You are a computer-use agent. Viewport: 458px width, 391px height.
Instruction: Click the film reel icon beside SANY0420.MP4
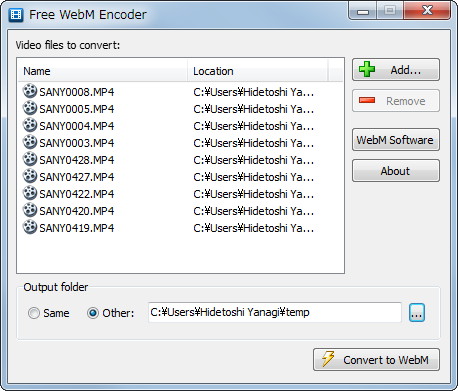(30, 210)
